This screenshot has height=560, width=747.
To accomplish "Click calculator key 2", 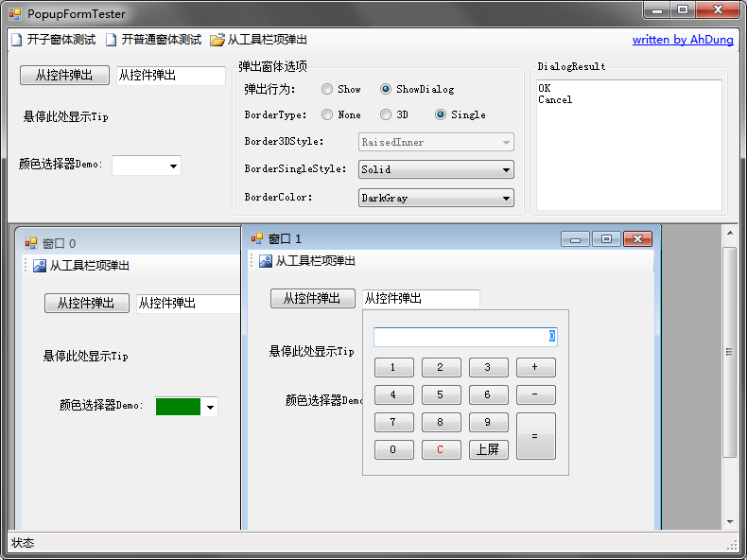I will pyautogui.click(x=442, y=367).
